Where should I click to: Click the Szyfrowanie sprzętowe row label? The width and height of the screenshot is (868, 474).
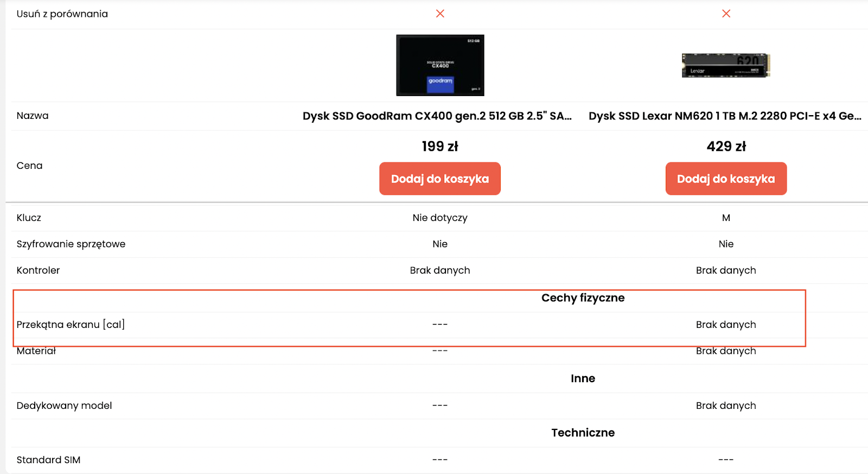(71, 244)
